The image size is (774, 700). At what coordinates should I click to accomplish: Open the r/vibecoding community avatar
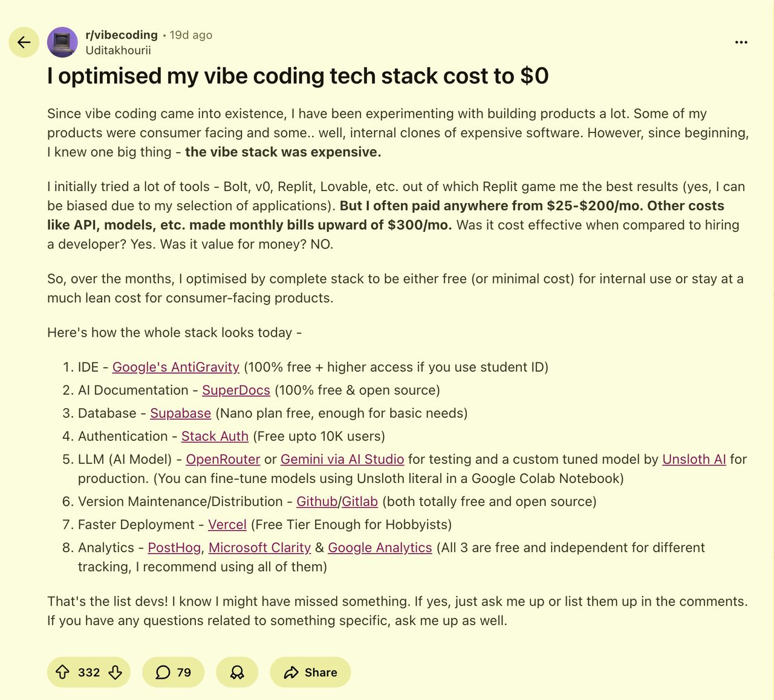click(x=62, y=42)
